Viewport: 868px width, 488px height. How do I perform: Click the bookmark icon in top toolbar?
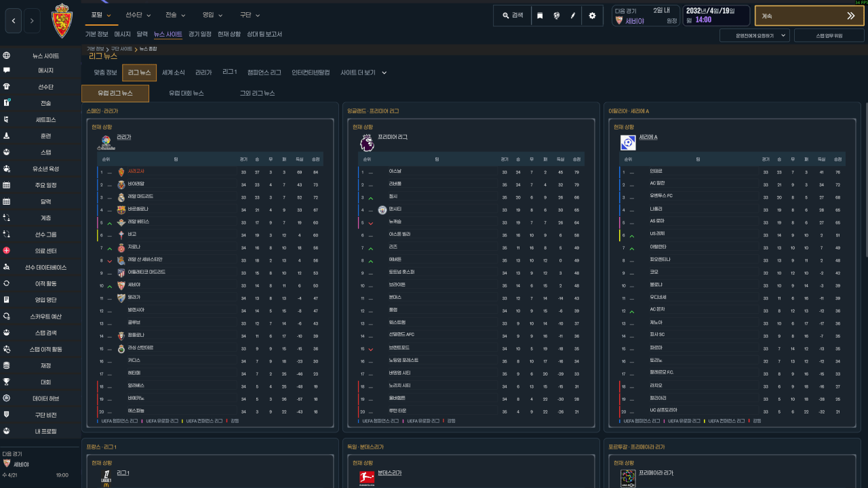[540, 16]
